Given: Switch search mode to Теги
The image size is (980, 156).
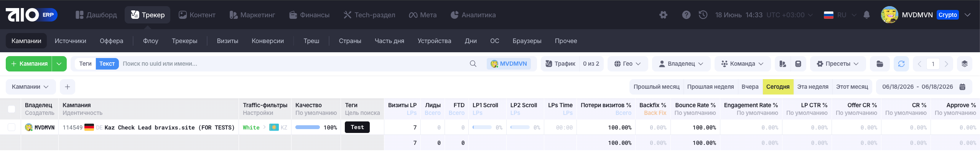Looking at the screenshot, I should [x=85, y=64].
